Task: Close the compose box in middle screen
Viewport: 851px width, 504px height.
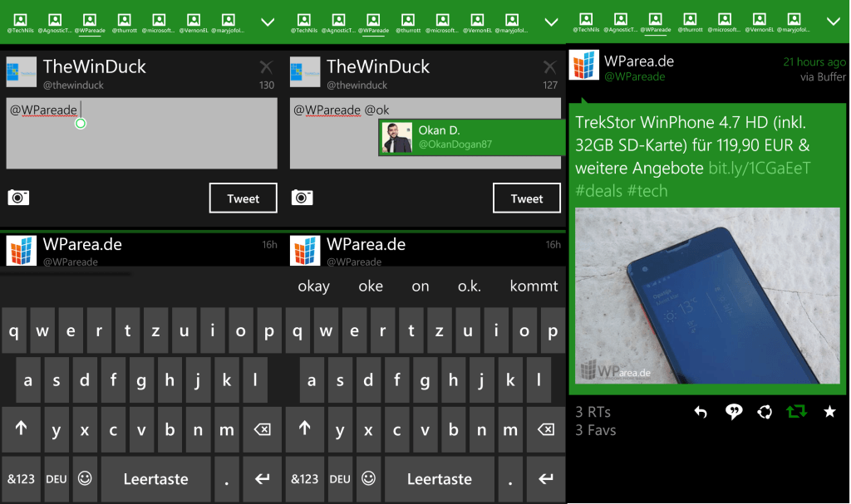Action: [x=550, y=67]
